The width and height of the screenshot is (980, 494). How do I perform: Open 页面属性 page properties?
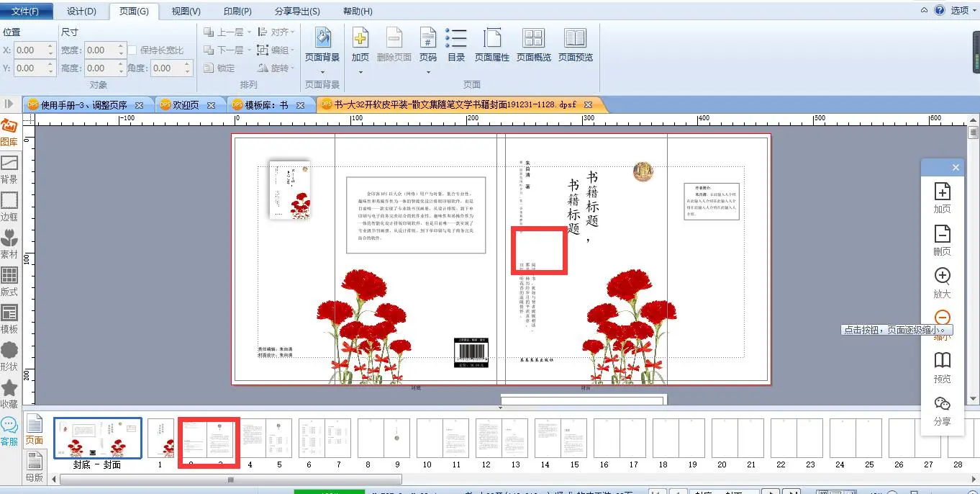[x=492, y=45]
